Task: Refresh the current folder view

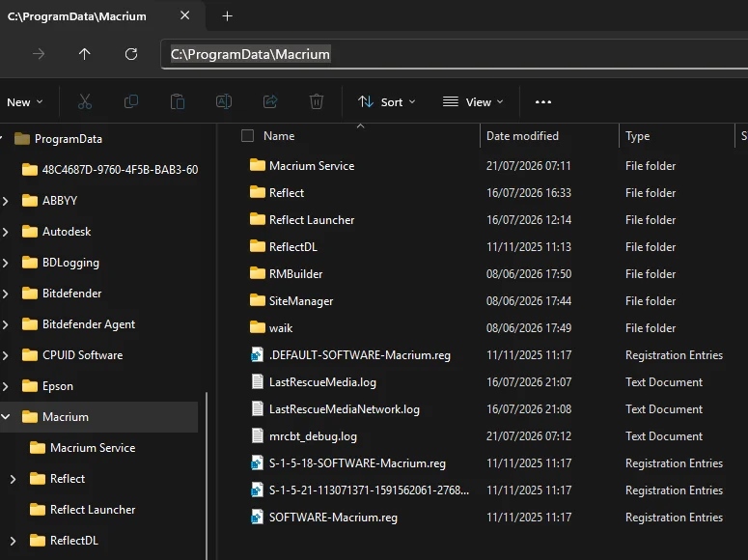Action: click(131, 54)
